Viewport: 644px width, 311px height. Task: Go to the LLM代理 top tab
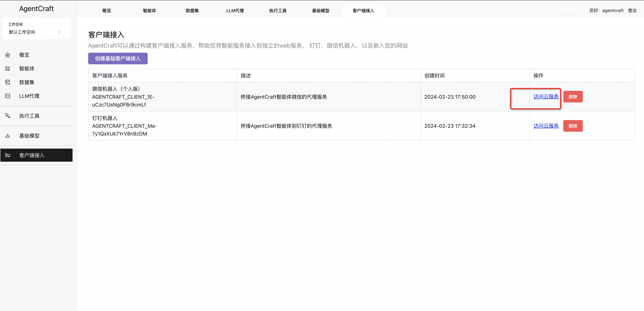coord(235,11)
